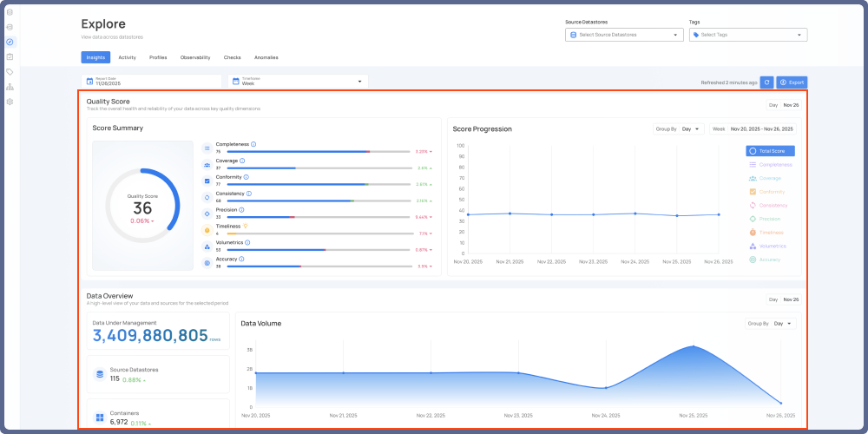868x434 pixels.
Task: Open the Observability tab
Action: [x=195, y=57]
